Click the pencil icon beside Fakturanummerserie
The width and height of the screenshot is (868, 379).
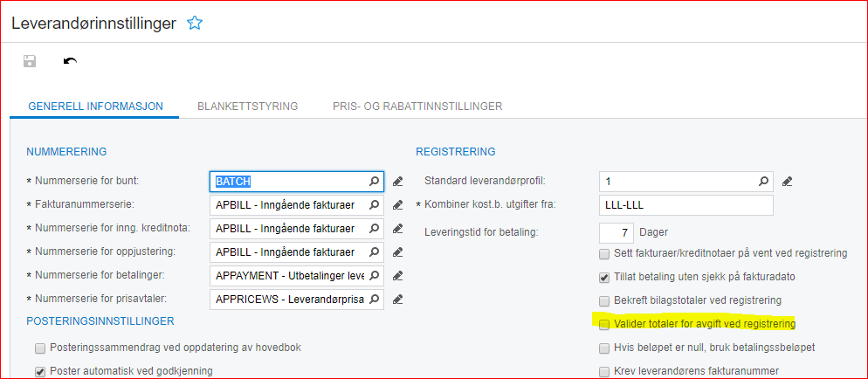click(398, 205)
